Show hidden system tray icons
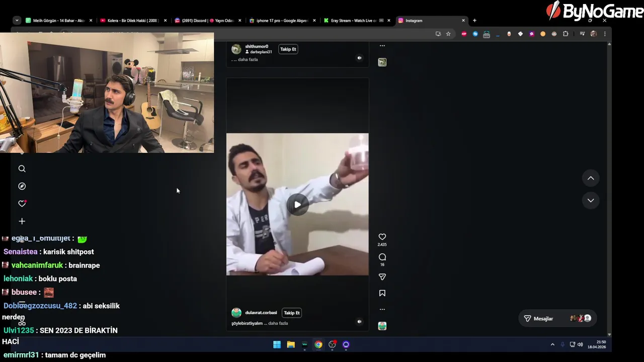Viewport: 644px width, 362px height. pyautogui.click(x=552, y=344)
